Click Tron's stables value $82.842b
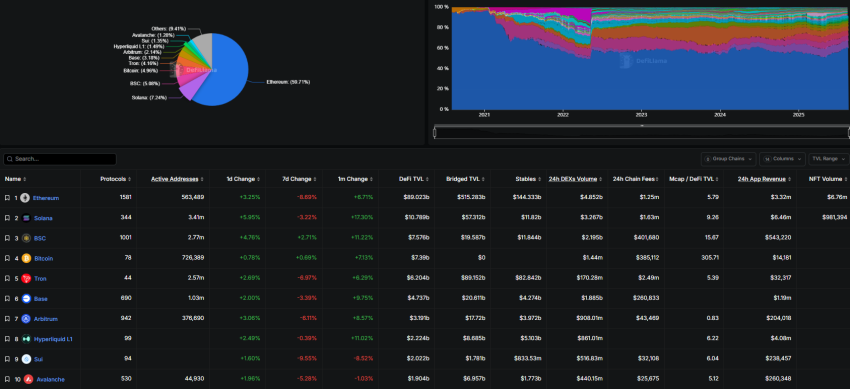The image size is (850, 389). click(x=529, y=278)
